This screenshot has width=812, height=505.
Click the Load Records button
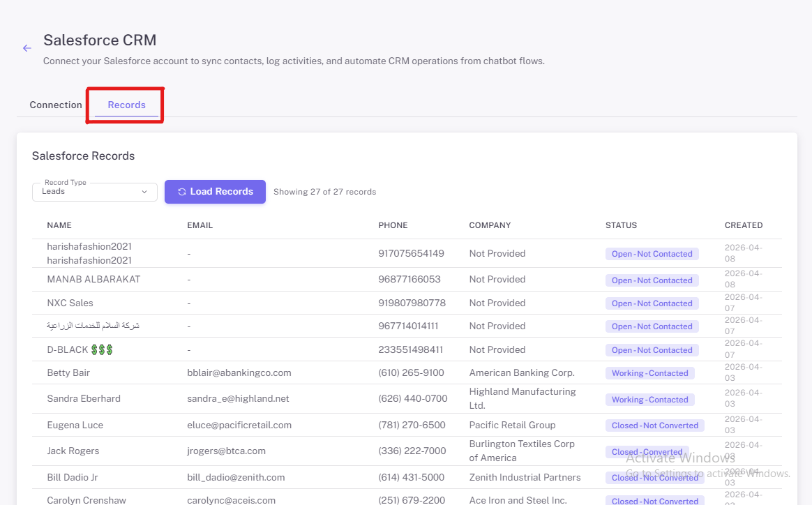point(215,192)
